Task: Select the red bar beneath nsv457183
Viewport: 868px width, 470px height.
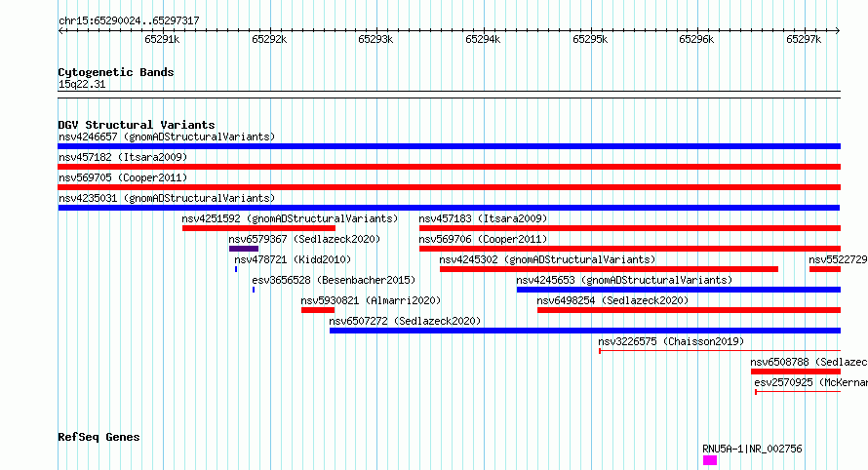Action: pyautogui.click(x=630, y=228)
